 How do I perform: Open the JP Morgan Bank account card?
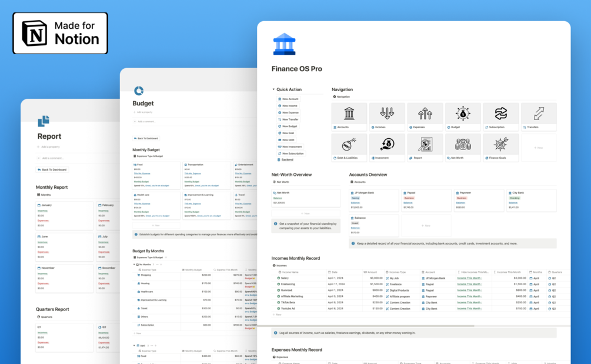tap(374, 200)
